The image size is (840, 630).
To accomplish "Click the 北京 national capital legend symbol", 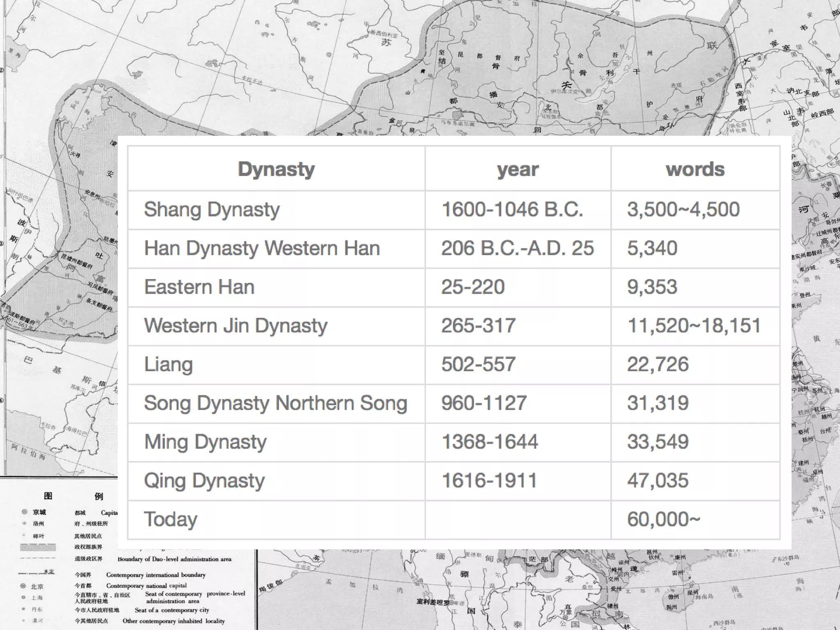I will click(x=23, y=586).
